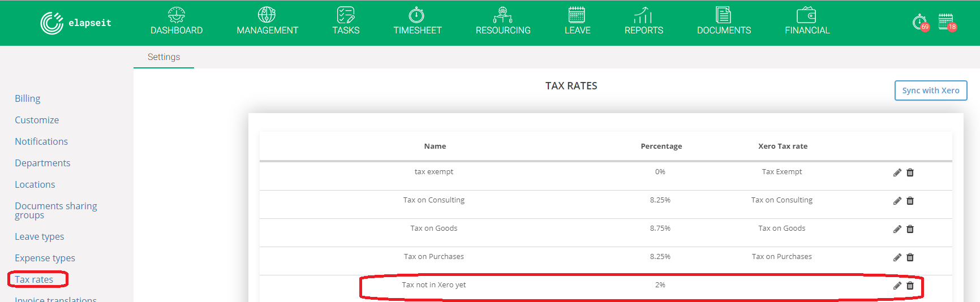Open the TIMESHEET menu label

point(418,31)
